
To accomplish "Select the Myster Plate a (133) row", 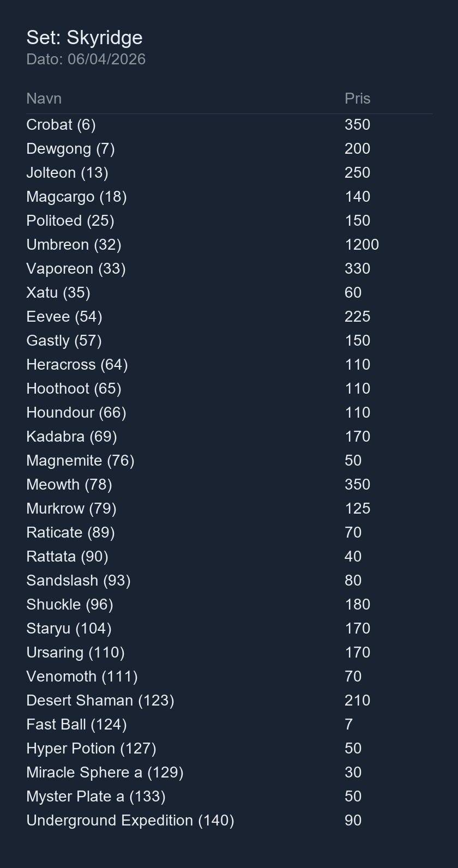I will tap(229, 797).
